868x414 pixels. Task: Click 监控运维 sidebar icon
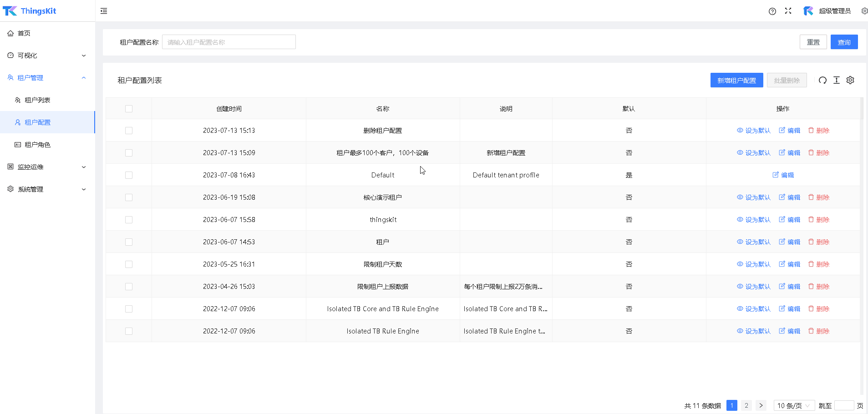coord(10,167)
